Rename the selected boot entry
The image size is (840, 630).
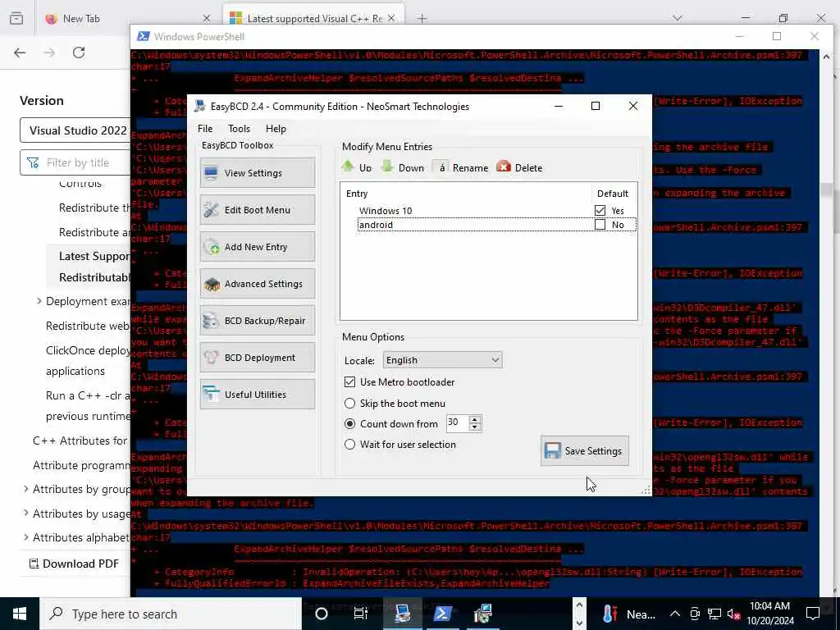461,167
